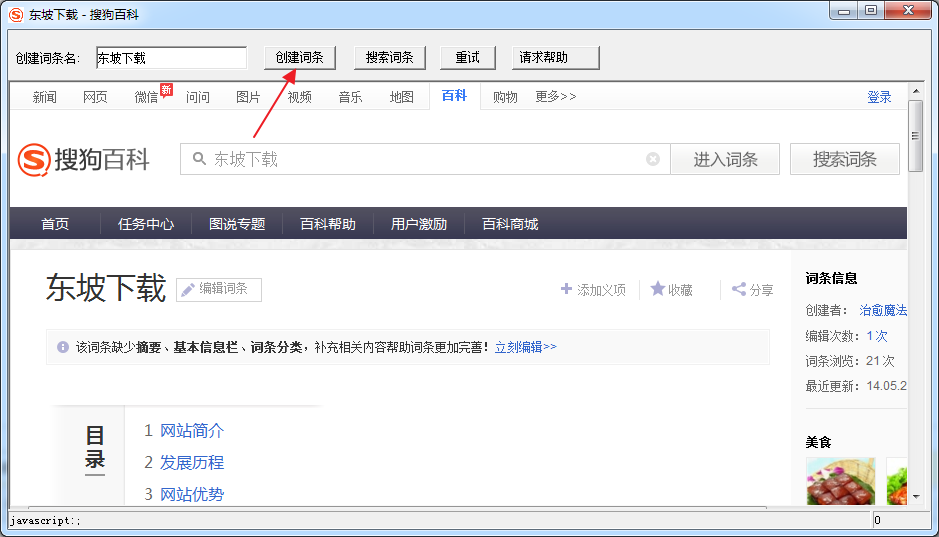Open the 网页 tab
Viewport: 939px width, 537px height.
(95, 97)
